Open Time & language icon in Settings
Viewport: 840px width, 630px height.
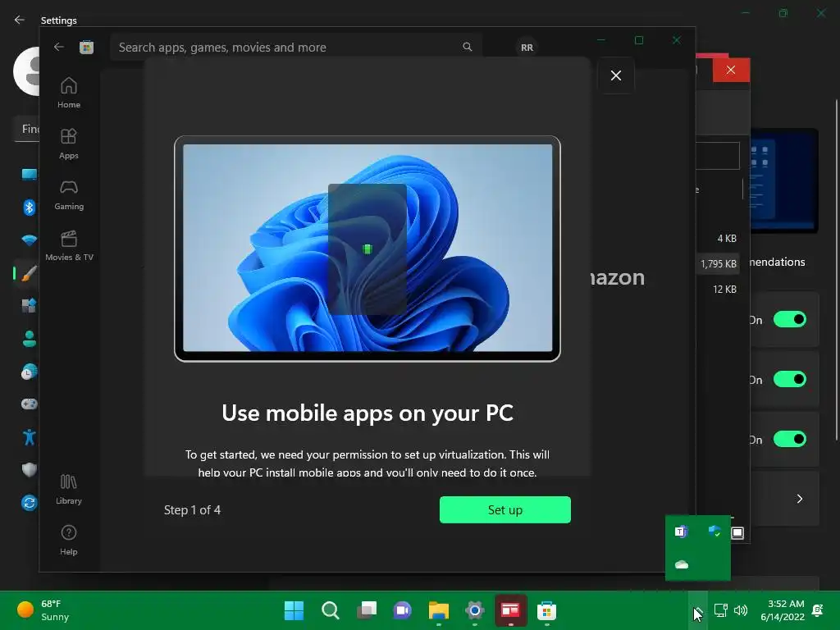pyautogui.click(x=29, y=372)
